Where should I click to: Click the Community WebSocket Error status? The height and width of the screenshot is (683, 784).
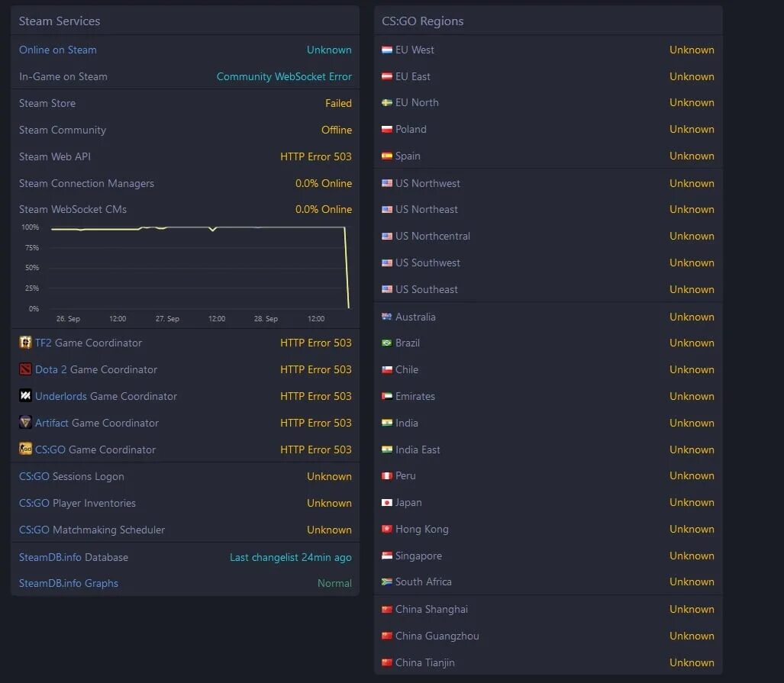click(x=284, y=76)
